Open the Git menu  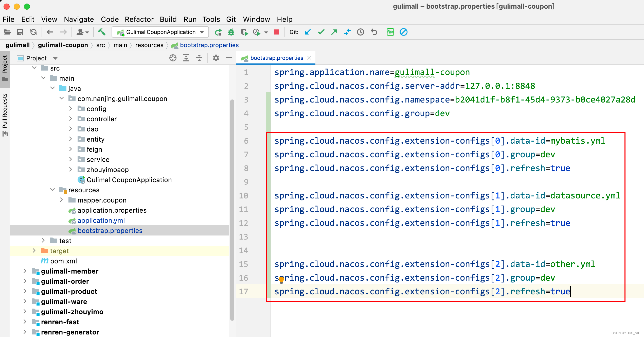[x=231, y=19]
